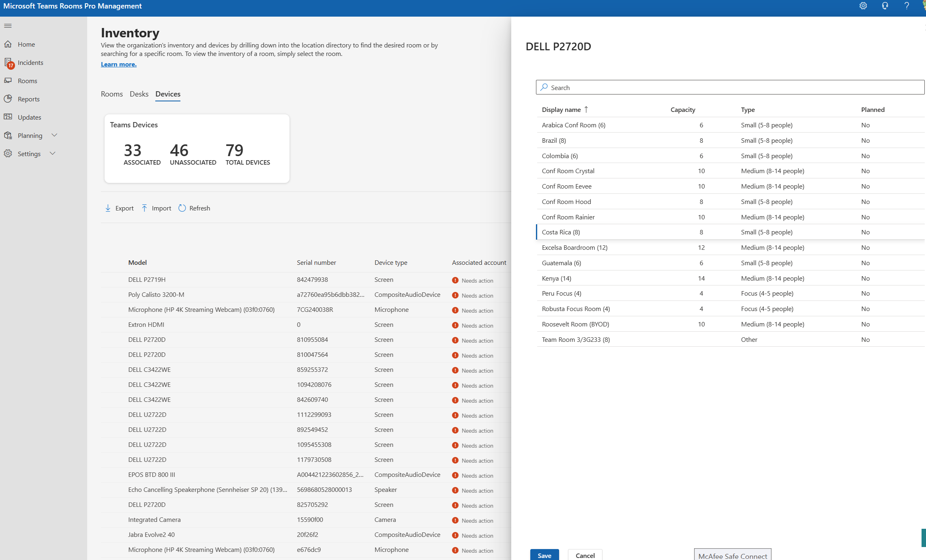Image resolution: width=926 pixels, height=560 pixels.
Task: Click sort arrow next to Display name
Action: pyautogui.click(x=586, y=109)
